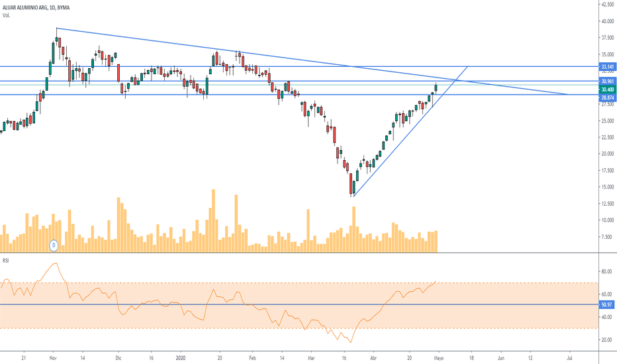This screenshot has width=617, height=364.
Task: Click the 'Jul' date on time axis
Action: [569, 358]
